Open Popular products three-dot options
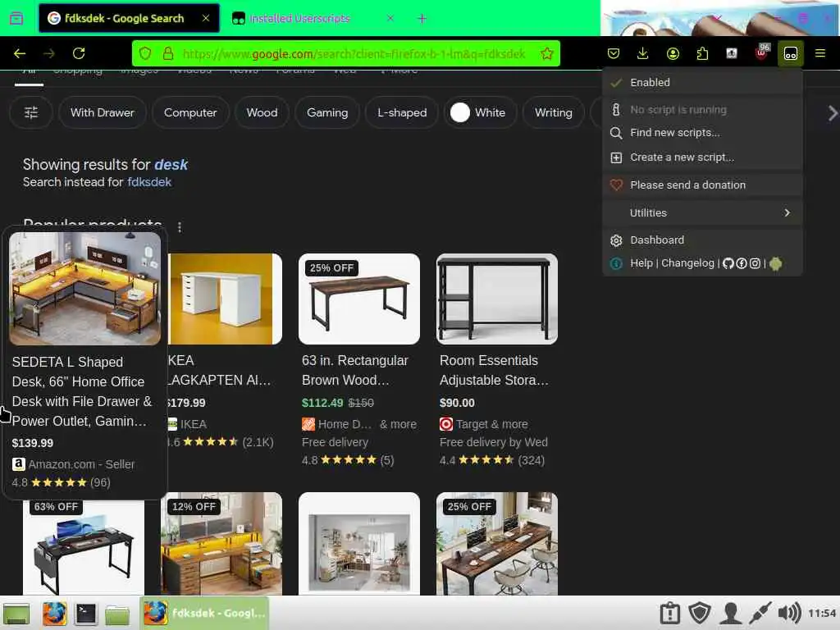The height and width of the screenshot is (630, 840). [180, 227]
